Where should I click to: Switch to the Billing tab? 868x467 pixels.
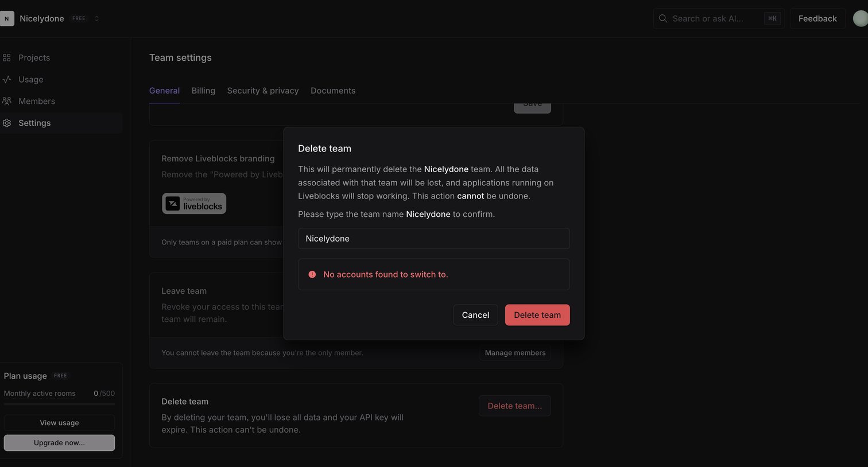203,91
